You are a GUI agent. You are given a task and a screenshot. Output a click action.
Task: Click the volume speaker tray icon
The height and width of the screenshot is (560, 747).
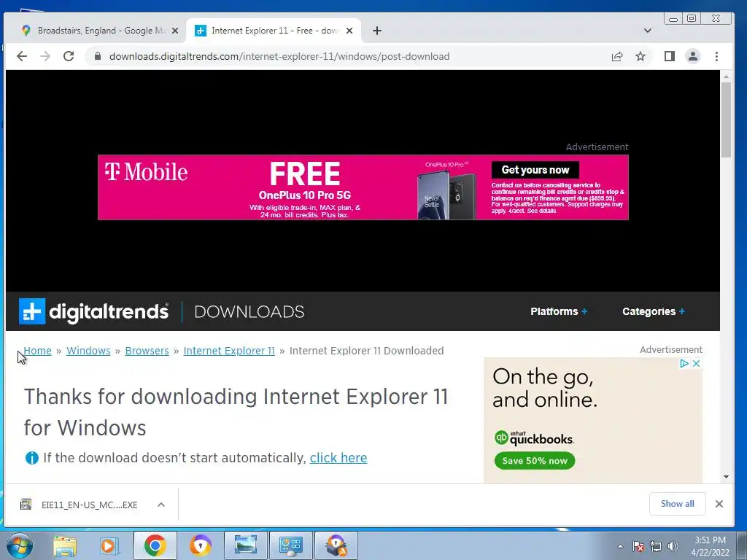673,546
